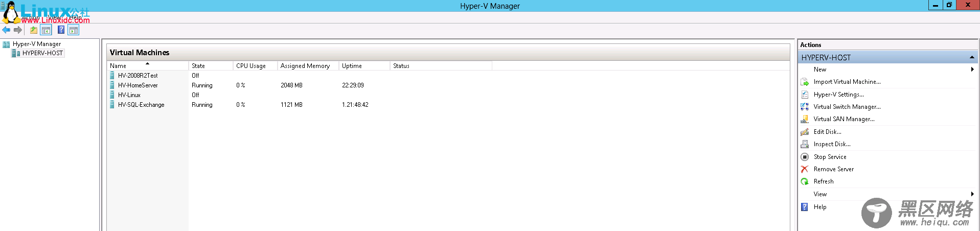Sort by the Uptime column header

pyautogui.click(x=364, y=66)
